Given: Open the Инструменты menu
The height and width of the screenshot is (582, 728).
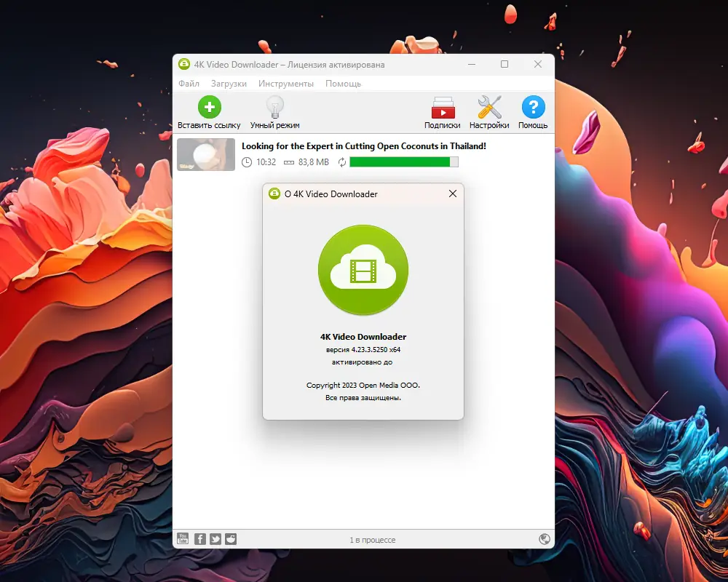Looking at the screenshot, I should point(286,84).
